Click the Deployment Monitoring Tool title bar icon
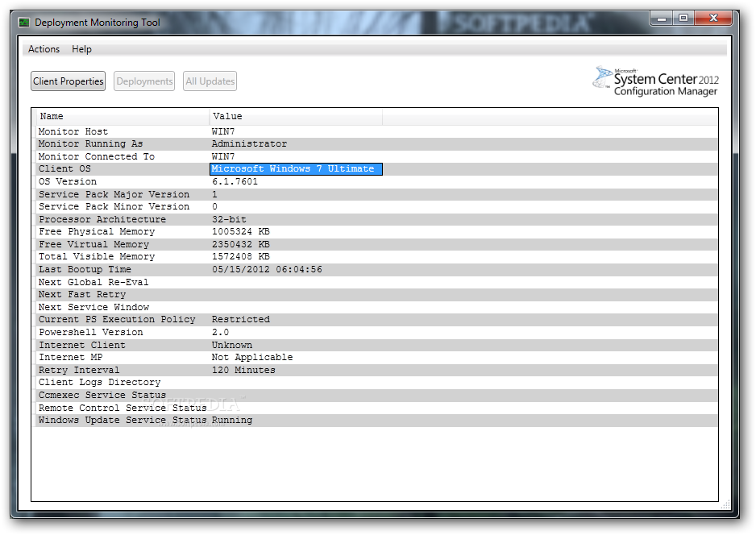 point(24,23)
